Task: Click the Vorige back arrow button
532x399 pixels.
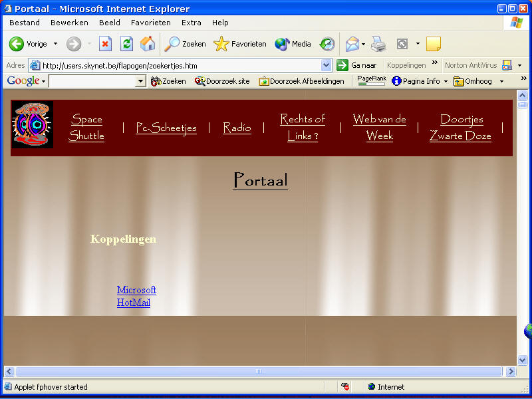Action: coord(28,44)
